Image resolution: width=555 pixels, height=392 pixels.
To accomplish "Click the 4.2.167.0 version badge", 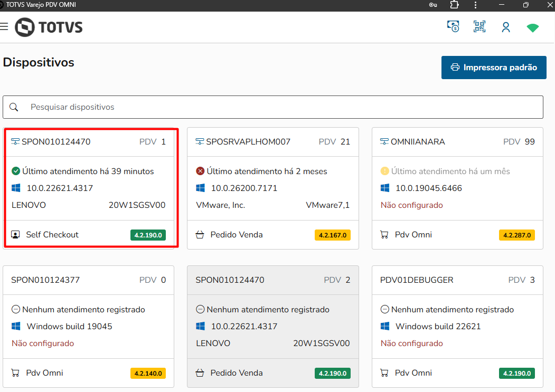I will tap(332, 235).
